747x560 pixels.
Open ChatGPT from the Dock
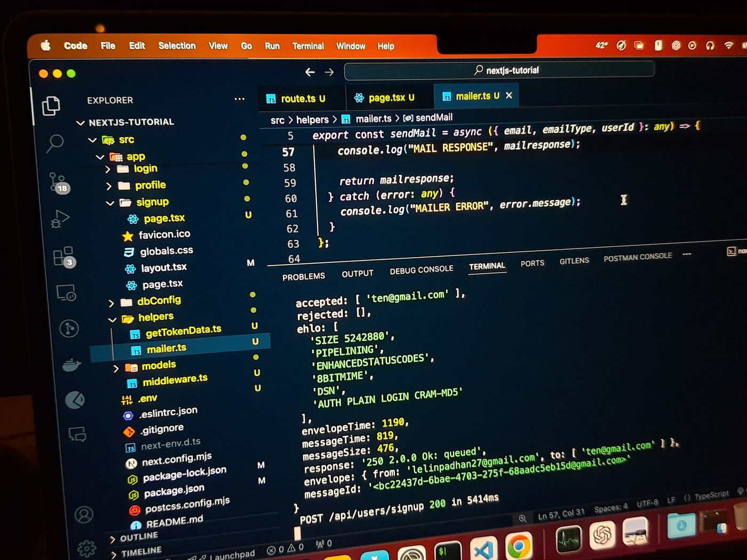[602, 534]
